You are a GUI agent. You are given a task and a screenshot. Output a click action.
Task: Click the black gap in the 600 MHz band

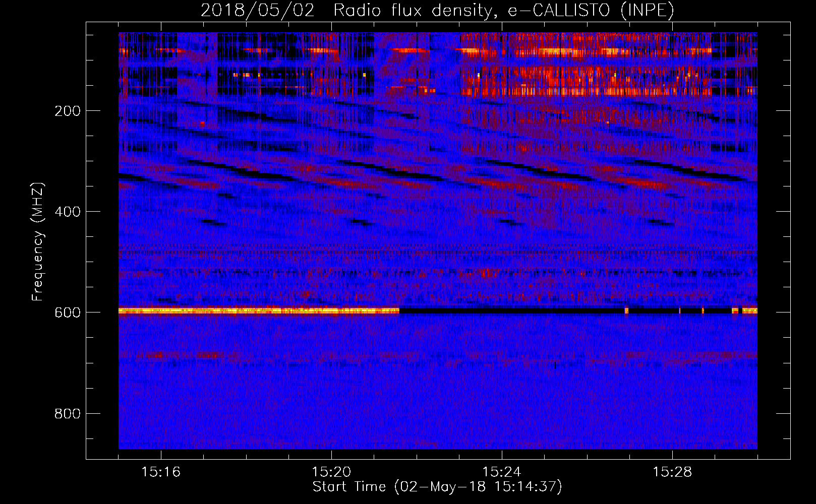[x=512, y=311]
